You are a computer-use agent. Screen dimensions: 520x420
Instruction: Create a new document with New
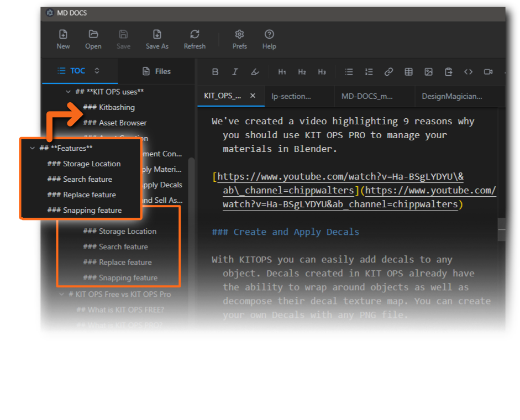point(63,39)
